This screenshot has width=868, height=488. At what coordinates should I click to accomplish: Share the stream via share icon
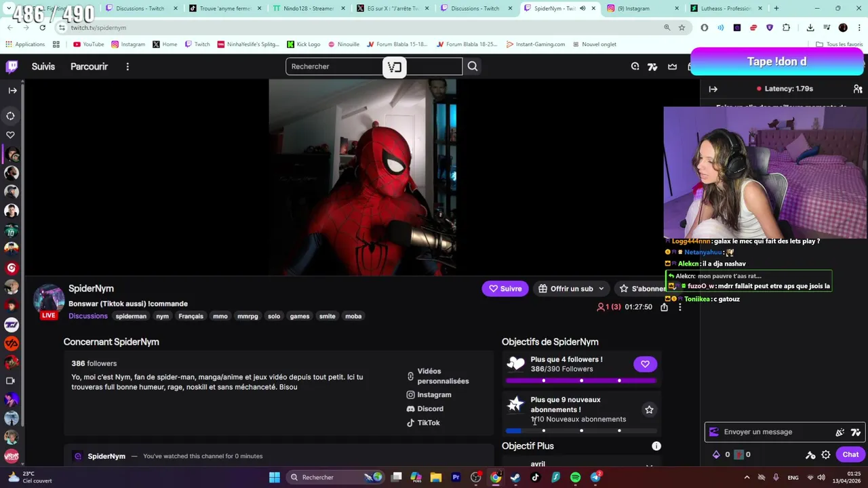[x=664, y=307]
